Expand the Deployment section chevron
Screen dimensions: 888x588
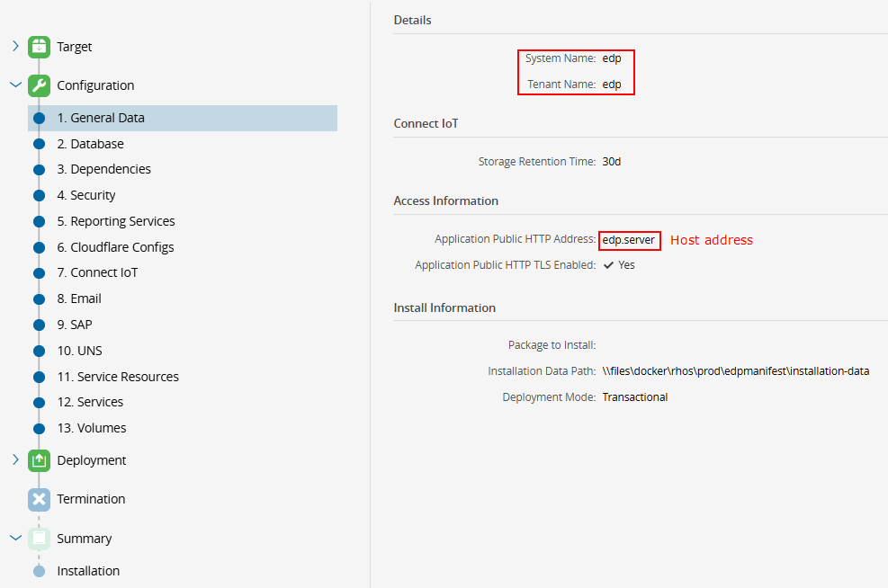coord(15,459)
